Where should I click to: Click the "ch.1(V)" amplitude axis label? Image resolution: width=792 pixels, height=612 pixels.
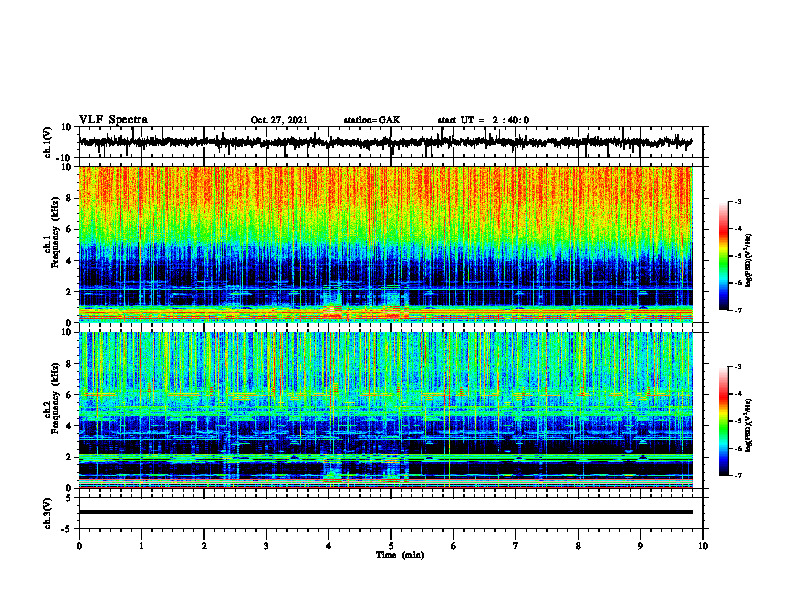coord(47,142)
